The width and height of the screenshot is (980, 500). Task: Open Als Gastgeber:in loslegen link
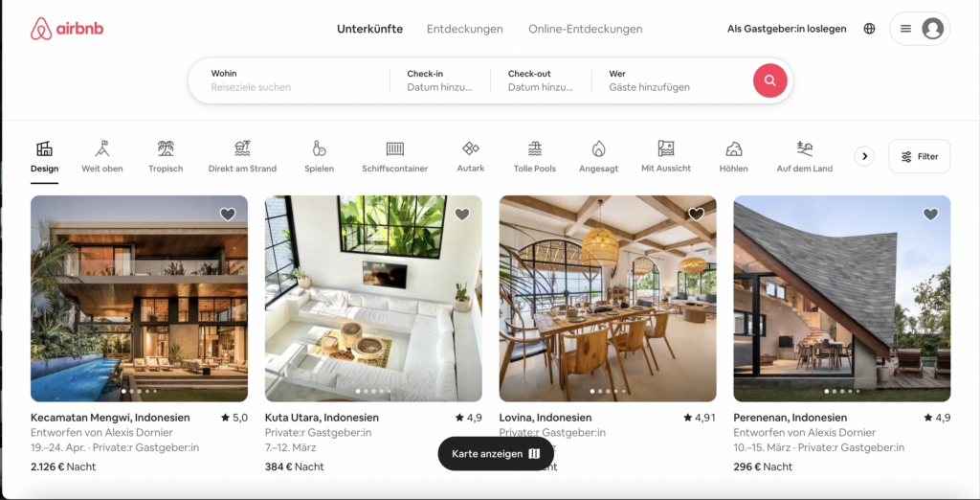pos(787,29)
